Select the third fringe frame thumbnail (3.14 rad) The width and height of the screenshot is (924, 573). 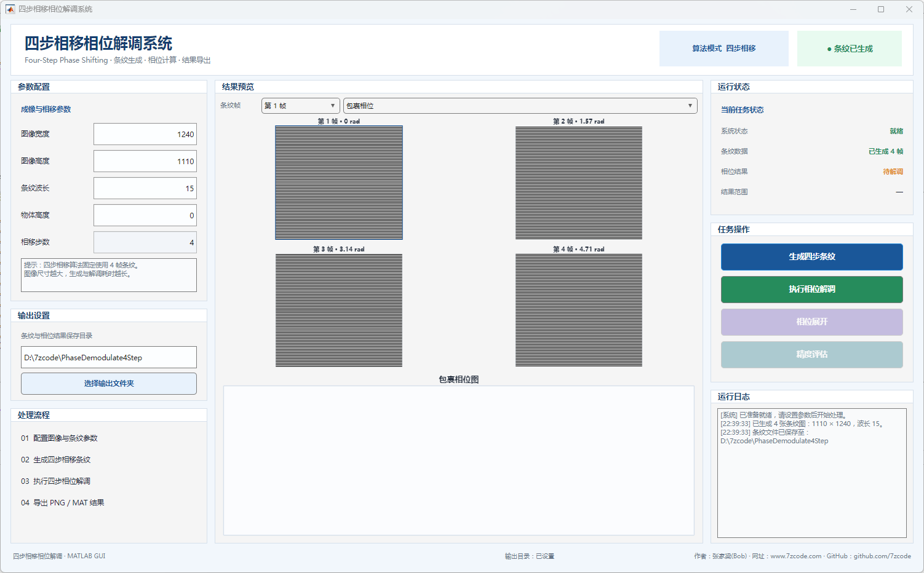tap(339, 310)
